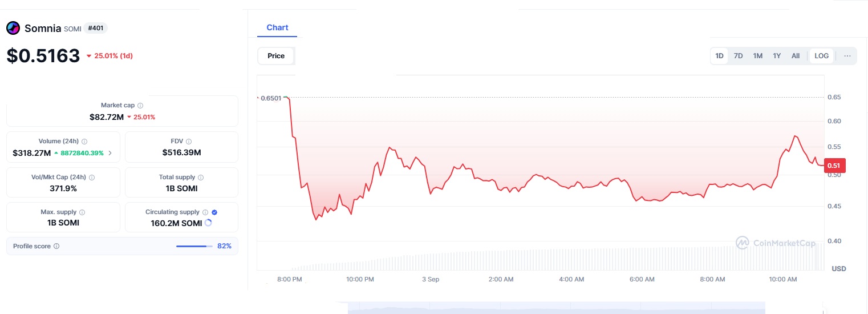The width and height of the screenshot is (868, 314).
Task: Expand Volume (24h) details chevron
Action: (110, 153)
